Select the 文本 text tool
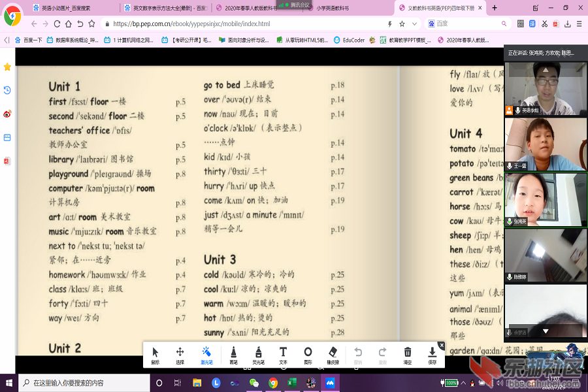This screenshot has width=588, height=392. tap(283, 355)
